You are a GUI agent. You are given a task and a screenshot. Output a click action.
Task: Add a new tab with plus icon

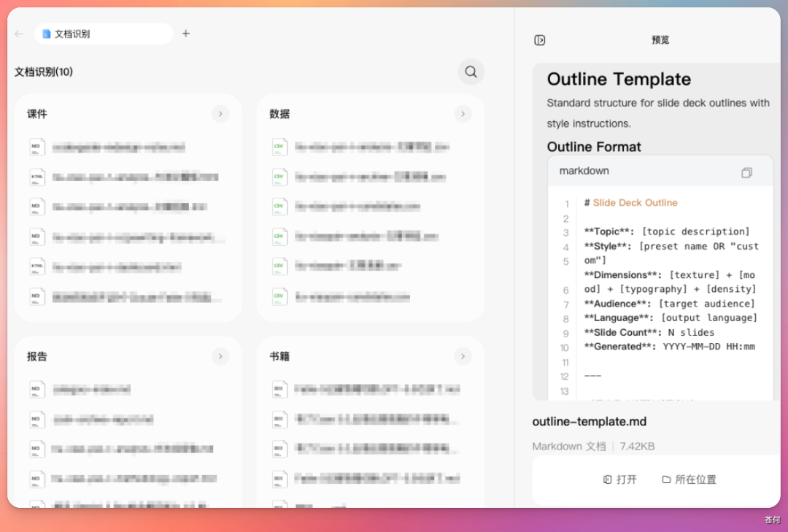pos(186,34)
